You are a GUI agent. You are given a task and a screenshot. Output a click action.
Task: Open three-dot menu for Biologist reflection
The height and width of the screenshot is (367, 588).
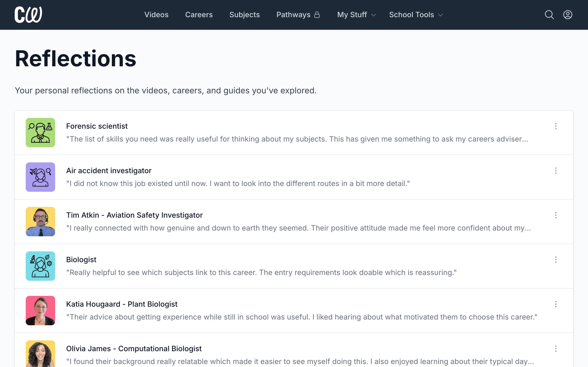(x=556, y=260)
